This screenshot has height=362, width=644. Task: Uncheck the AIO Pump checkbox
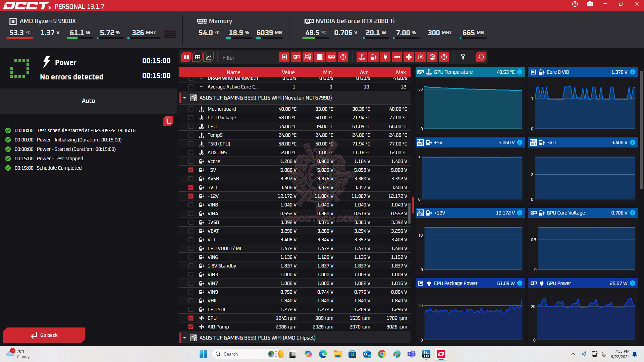click(191, 327)
